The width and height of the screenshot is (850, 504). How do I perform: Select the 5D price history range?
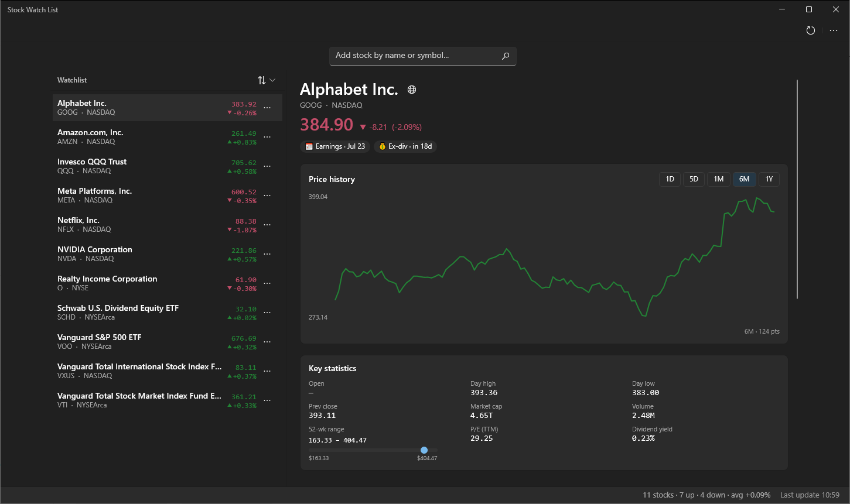click(x=694, y=179)
